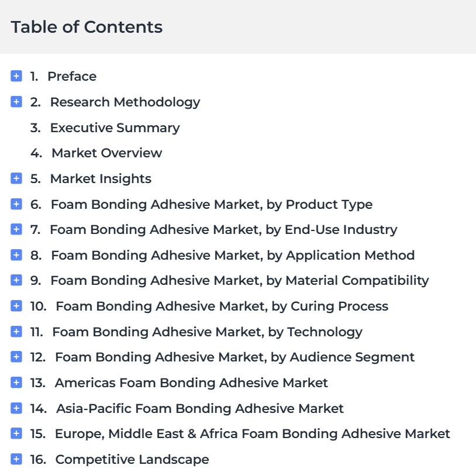Expand Research Methodology with its plus icon
Image resolution: width=476 pixels, height=472 pixels.
(16, 102)
